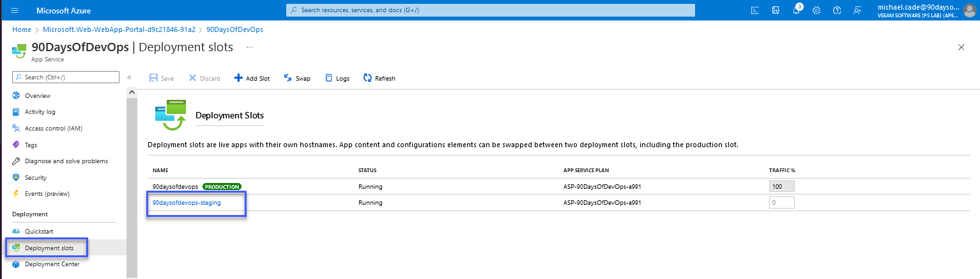Go to Home breadcrumb link
The image size is (980, 279).
coord(22,29)
